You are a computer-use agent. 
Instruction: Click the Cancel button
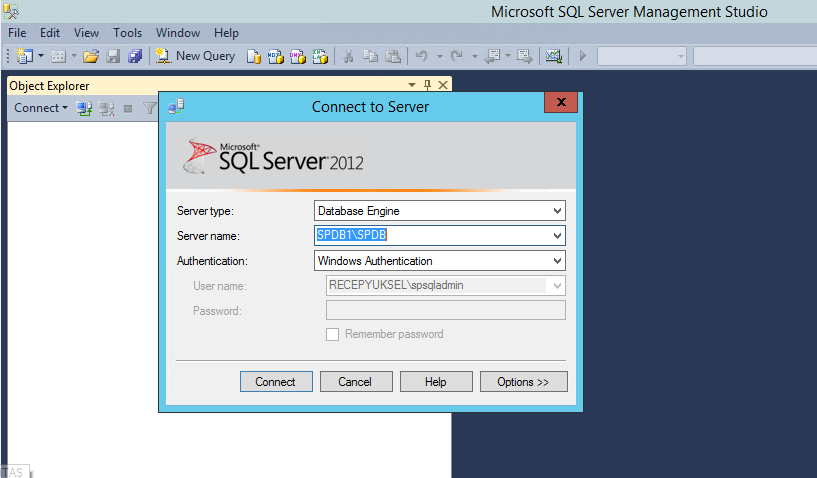[356, 382]
